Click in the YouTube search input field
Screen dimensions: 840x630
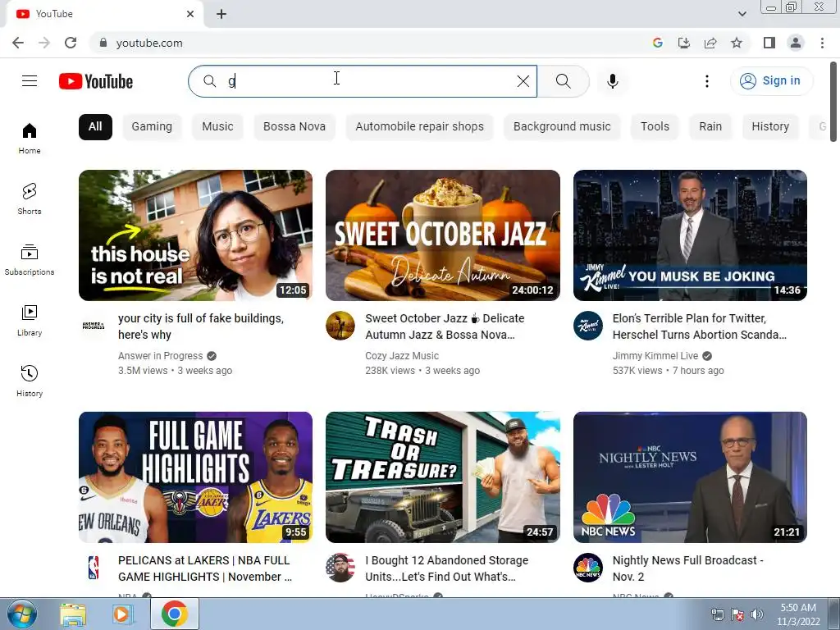pyautogui.click(x=362, y=81)
